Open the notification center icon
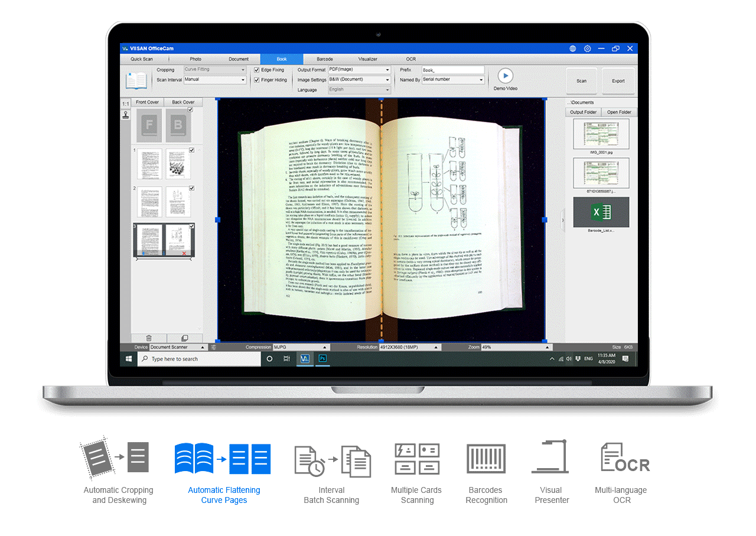Viewport: 756px width, 536px height. click(x=625, y=358)
